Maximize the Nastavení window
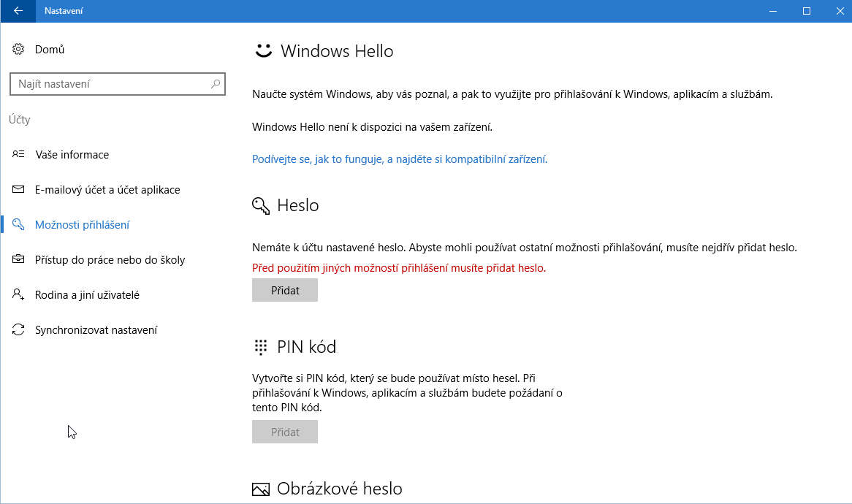The image size is (852, 504). click(x=807, y=11)
